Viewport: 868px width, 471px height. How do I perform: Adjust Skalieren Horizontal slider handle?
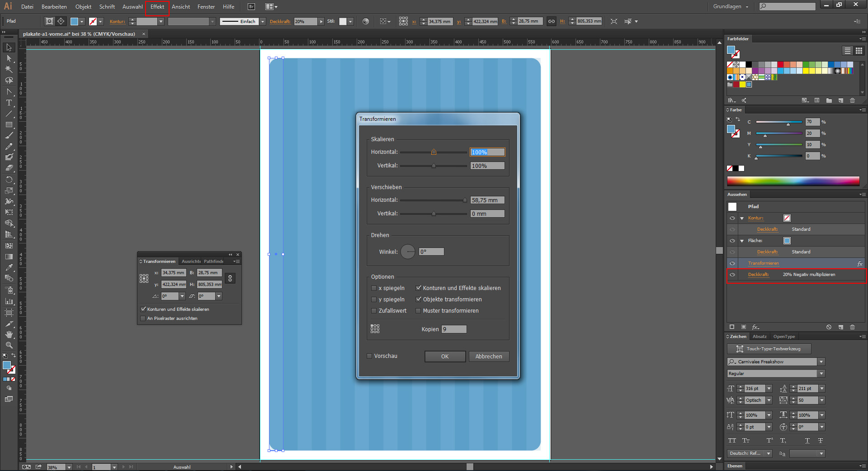pyautogui.click(x=434, y=152)
